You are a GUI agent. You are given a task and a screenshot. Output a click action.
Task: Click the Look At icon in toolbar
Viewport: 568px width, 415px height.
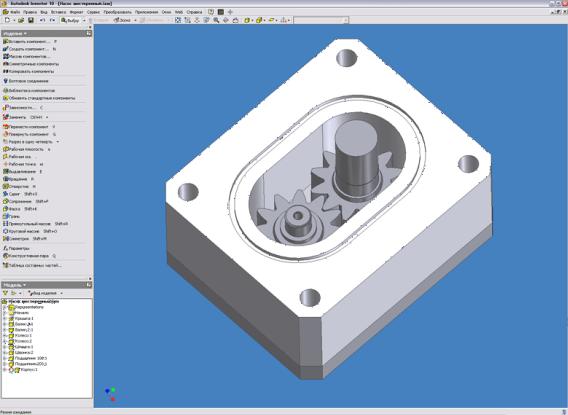coord(235,20)
